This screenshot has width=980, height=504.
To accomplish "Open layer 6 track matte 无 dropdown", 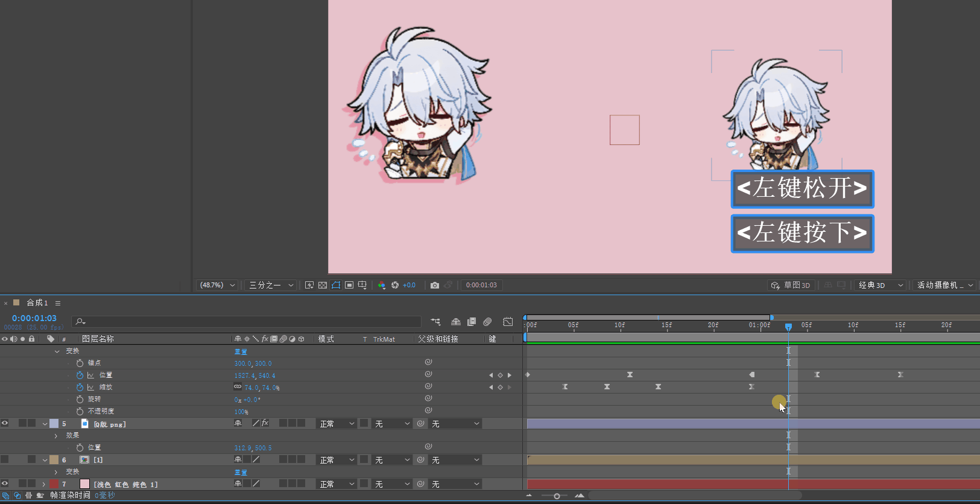I will click(392, 460).
